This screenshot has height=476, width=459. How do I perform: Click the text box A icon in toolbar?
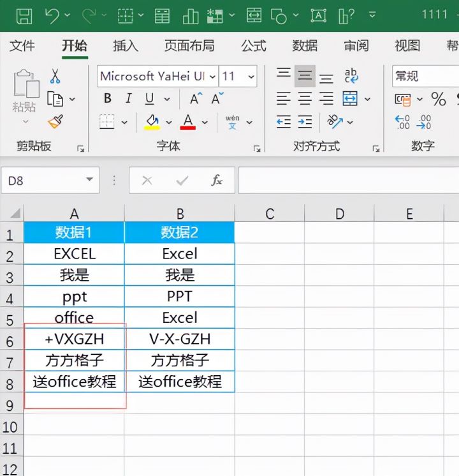[318, 15]
